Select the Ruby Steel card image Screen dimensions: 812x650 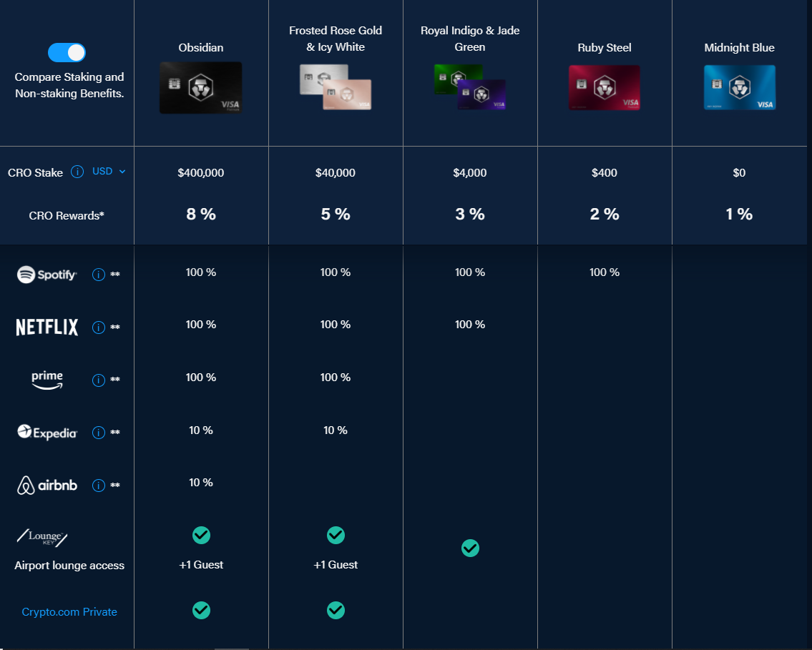(605, 87)
